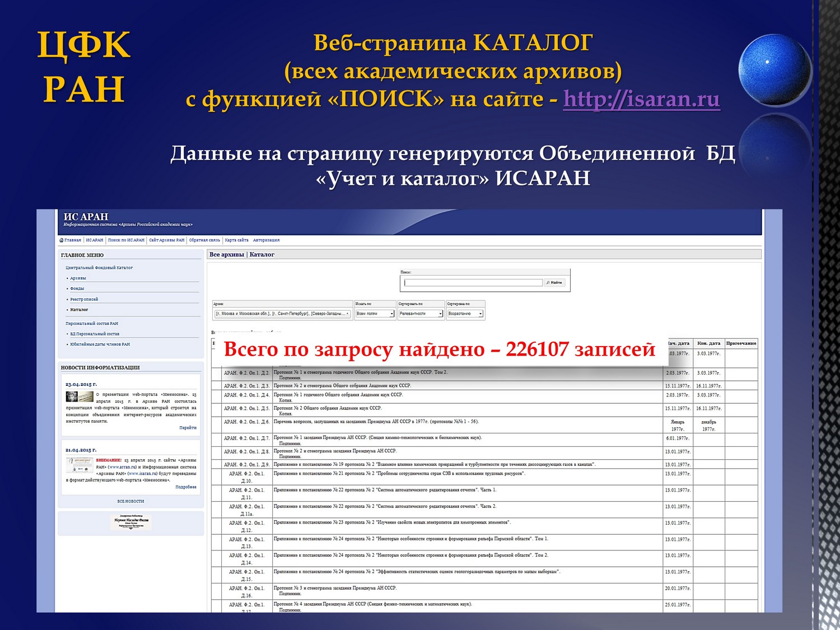This screenshot has height=630, width=840.
Task: Follow the Перейти link in first news
Action: [x=188, y=428]
